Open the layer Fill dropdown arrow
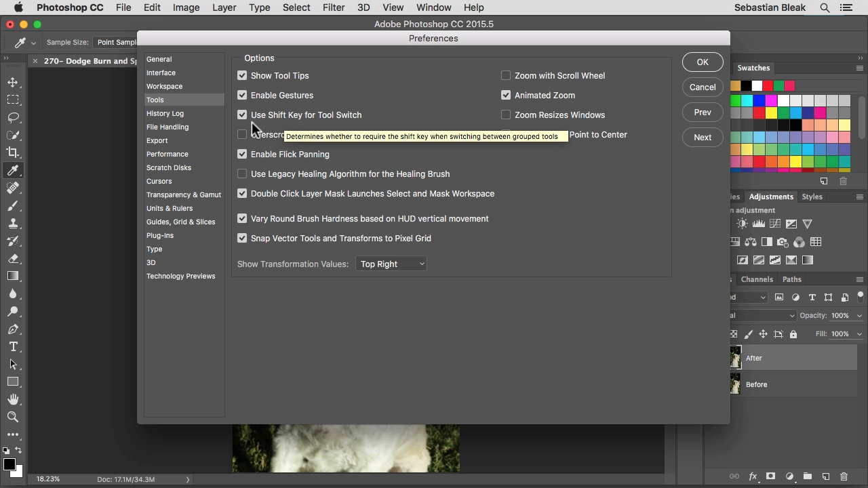 859,334
